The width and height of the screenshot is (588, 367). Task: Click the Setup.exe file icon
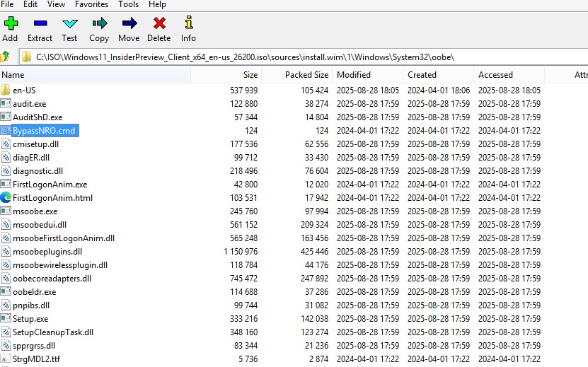coord(6,319)
